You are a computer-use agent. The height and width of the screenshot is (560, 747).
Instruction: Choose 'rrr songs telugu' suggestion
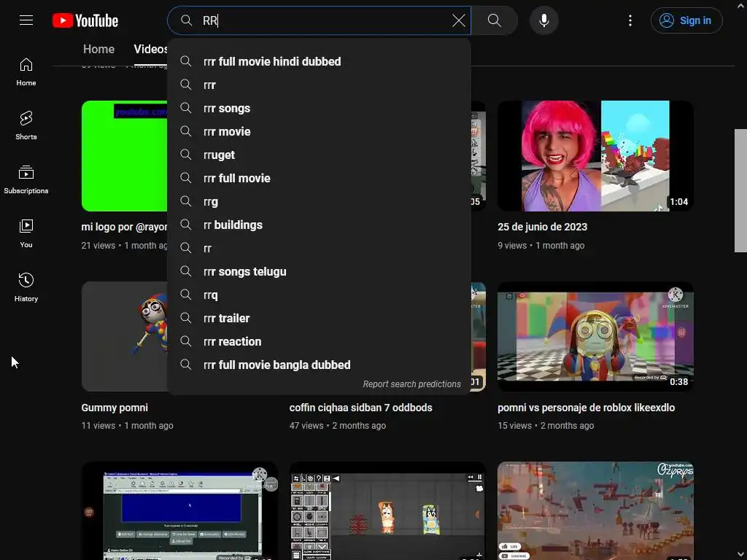(x=320, y=271)
